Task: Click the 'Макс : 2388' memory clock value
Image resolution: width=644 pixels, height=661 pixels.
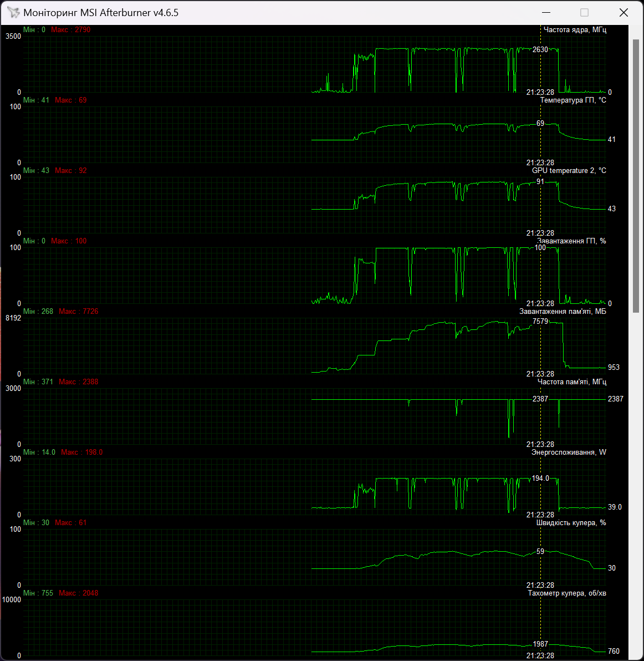Action: (78, 382)
